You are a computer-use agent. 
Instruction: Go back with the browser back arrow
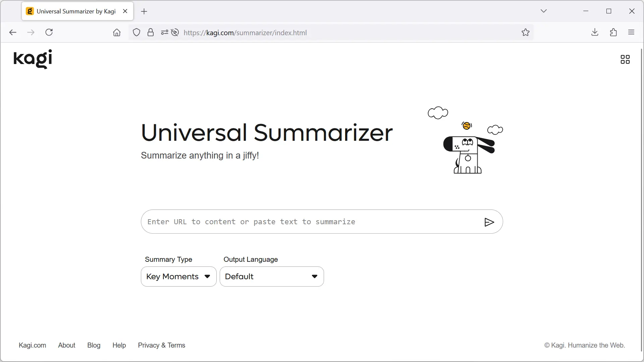point(13,32)
